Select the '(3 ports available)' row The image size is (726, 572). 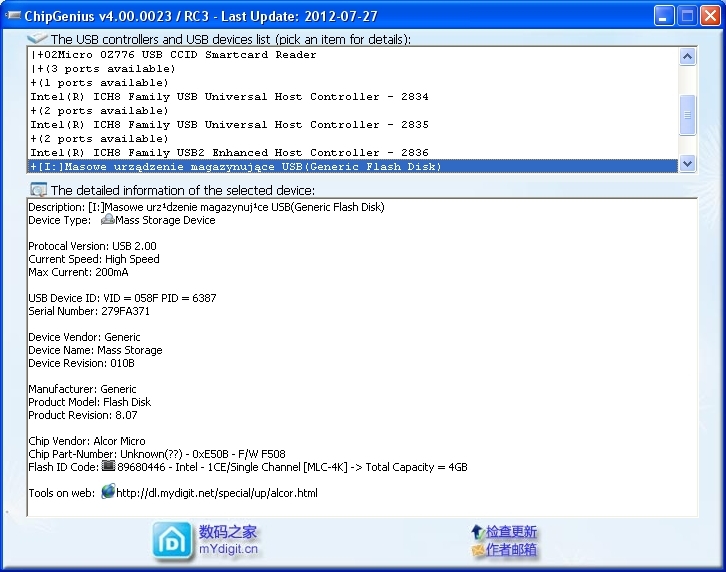(353, 69)
